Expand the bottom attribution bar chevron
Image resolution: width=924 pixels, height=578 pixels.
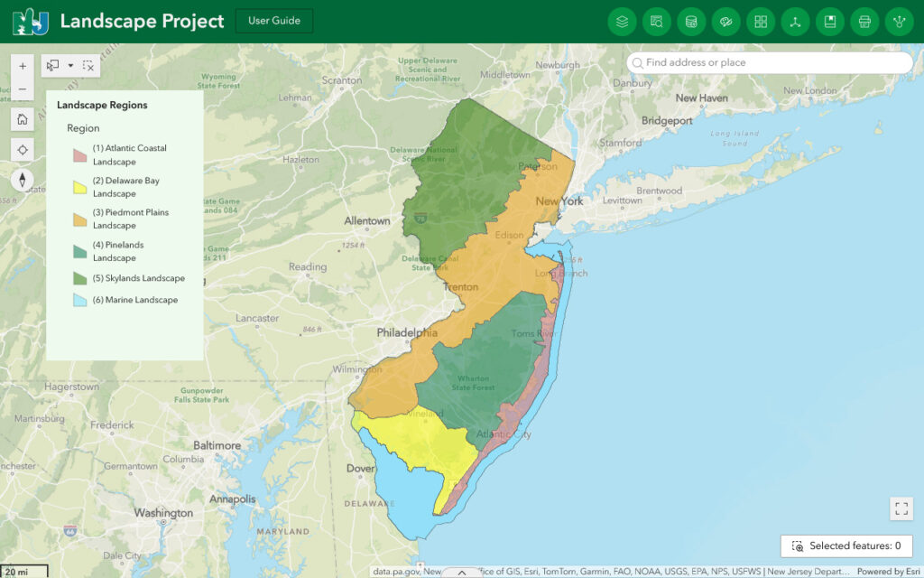tap(460, 572)
